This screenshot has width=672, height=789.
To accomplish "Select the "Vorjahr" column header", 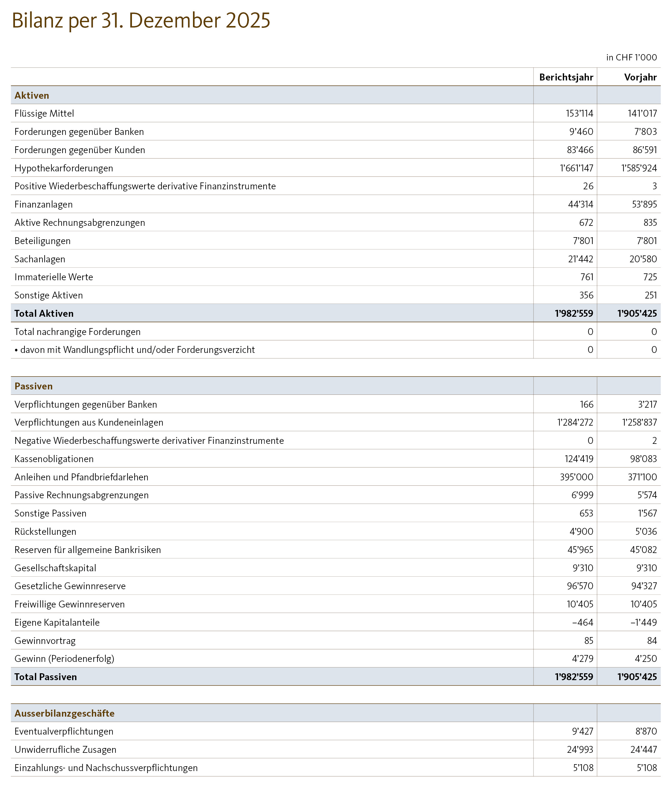I will (640, 77).
